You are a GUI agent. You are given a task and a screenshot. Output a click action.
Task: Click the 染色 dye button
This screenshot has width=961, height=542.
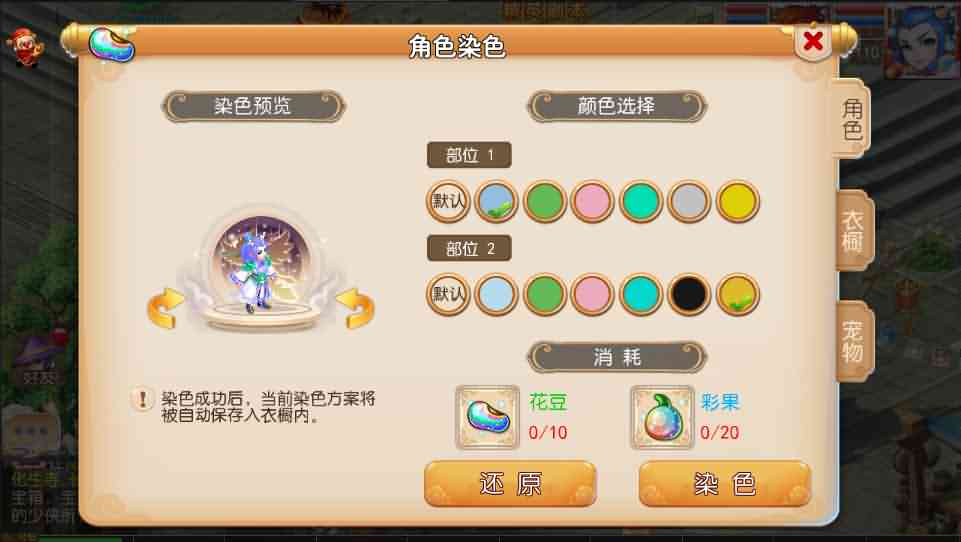click(x=724, y=484)
